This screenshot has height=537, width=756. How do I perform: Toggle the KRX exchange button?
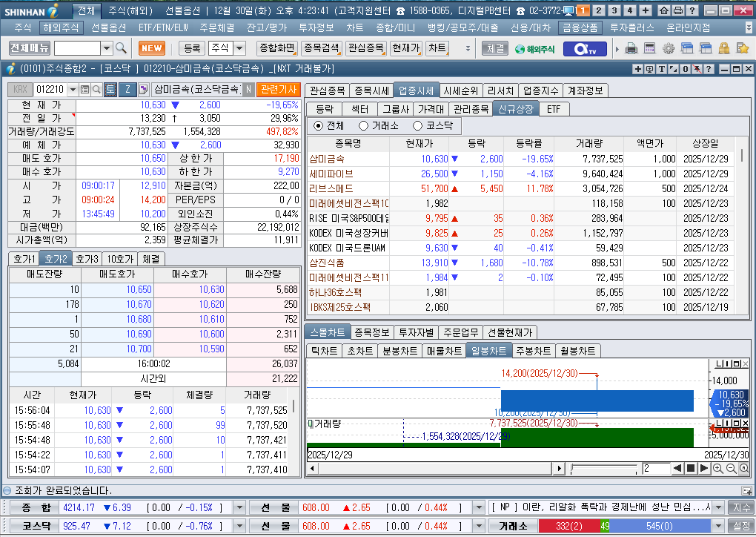20,89
